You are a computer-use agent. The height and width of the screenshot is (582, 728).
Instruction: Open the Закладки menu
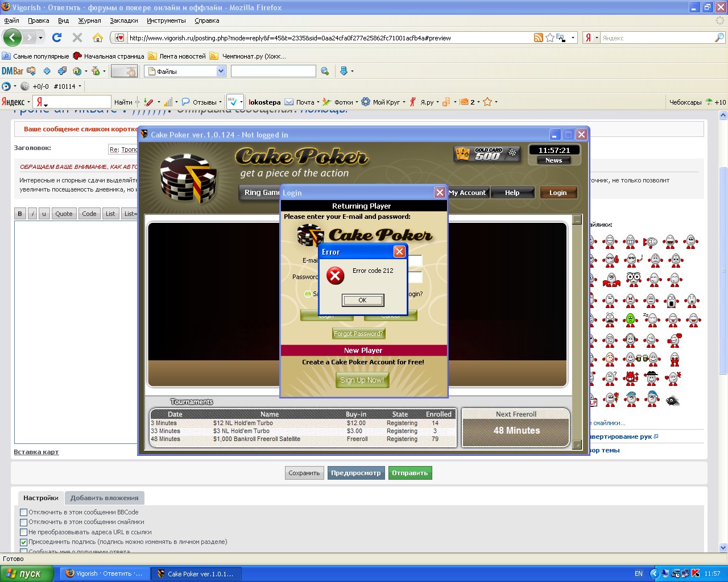click(x=123, y=20)
